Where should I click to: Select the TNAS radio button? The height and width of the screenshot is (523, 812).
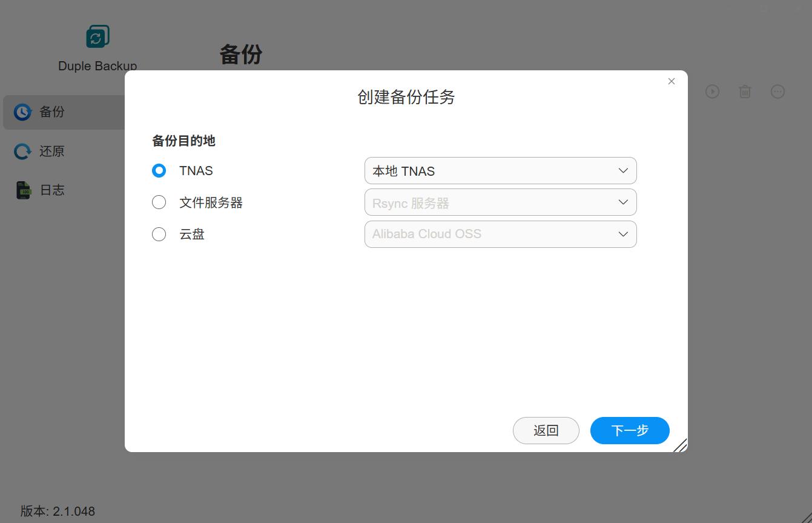pos(159,171)
